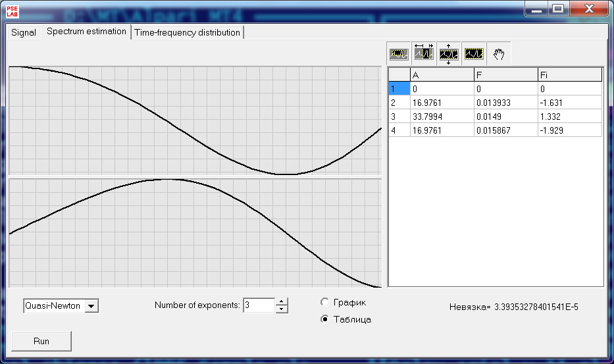Screen dimensions: 614x364
Task: Open the Quasi-Newton method dropdown
Action: point(91,305)
